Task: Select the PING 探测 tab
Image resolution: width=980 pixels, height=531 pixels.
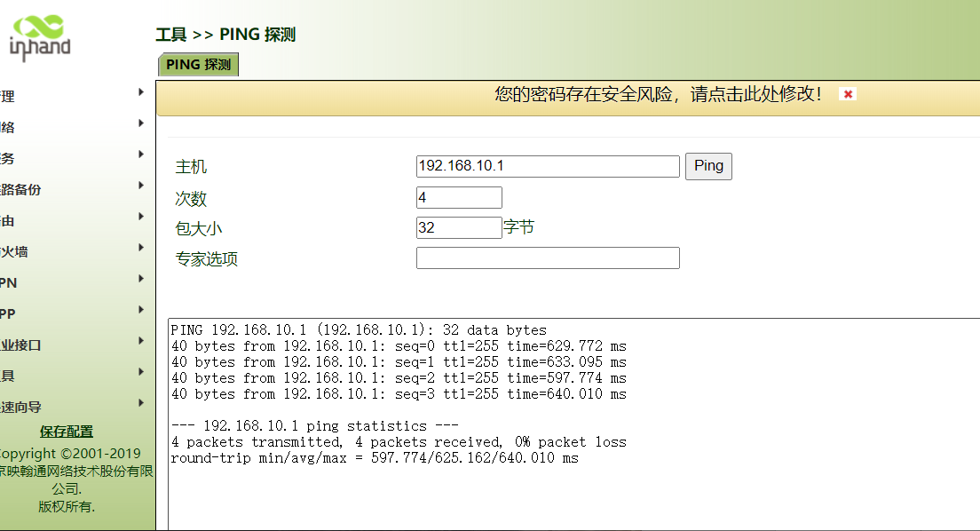Action: (x=198, y=65)
